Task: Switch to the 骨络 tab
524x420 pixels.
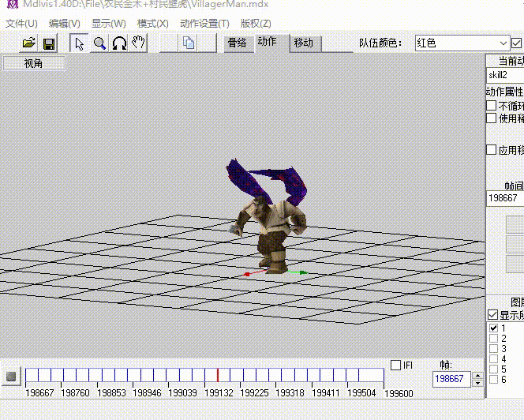Action: [x=237, y=43]
